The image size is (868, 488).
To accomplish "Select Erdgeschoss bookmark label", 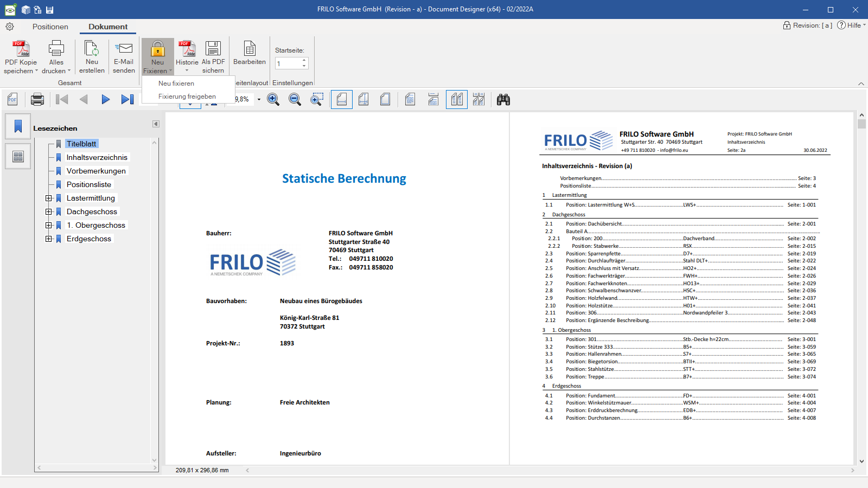I will (x=89, y=239).
